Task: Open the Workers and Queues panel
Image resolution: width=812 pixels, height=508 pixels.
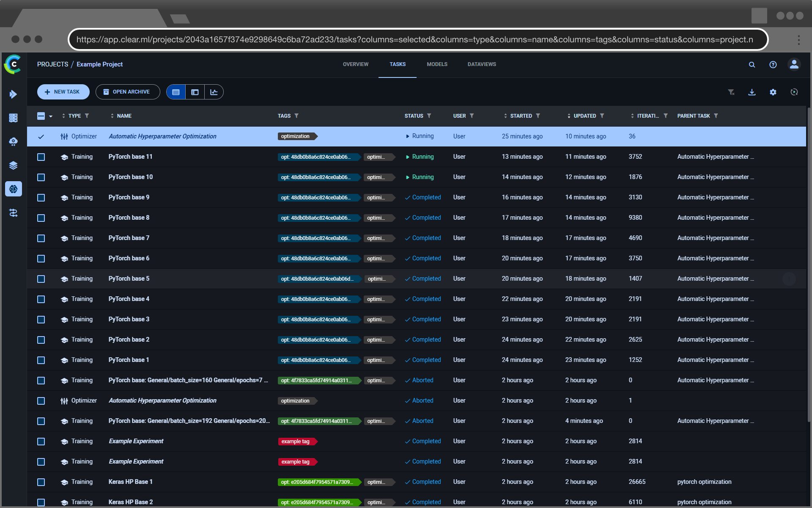Action: pyautogui.click(x=13, y=118)
